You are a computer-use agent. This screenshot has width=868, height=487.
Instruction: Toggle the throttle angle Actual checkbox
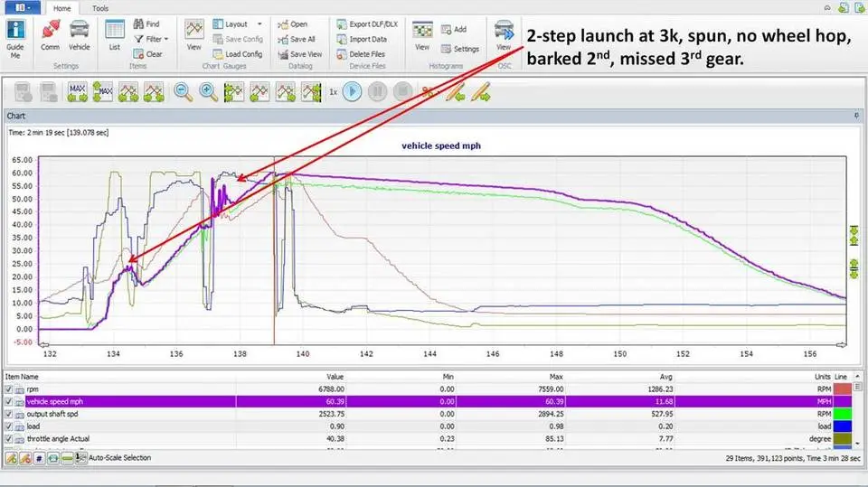(9, 439)
